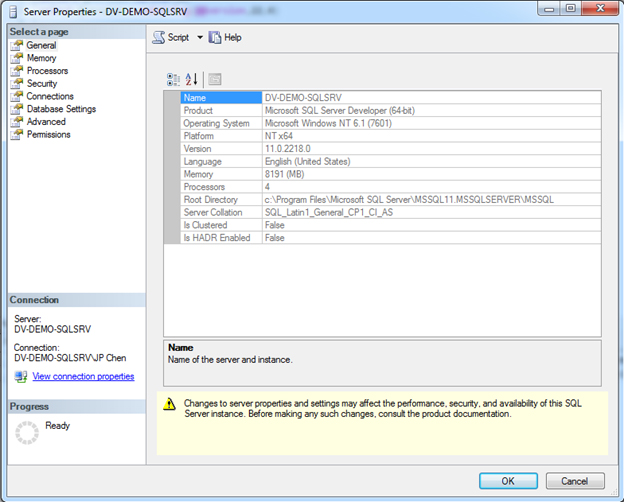This screenshot has width=624, height=502.
Task: Click the False value for Is Clustered
Action: click(x=275, y=225)
